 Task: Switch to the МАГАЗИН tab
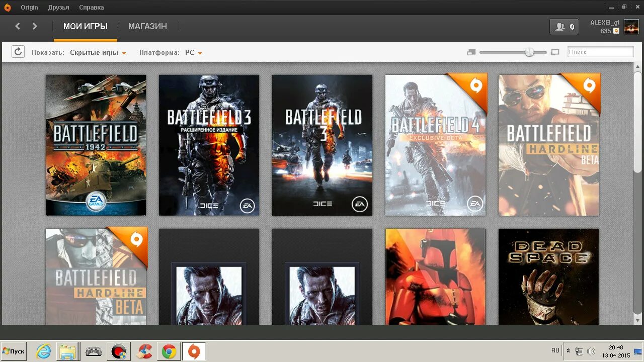147,26
